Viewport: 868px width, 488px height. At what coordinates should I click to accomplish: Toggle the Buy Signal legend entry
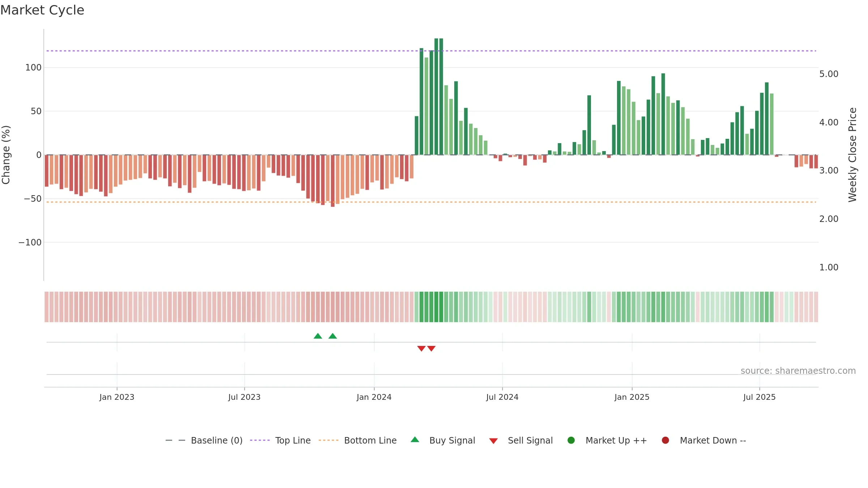[x=443, y=440]
